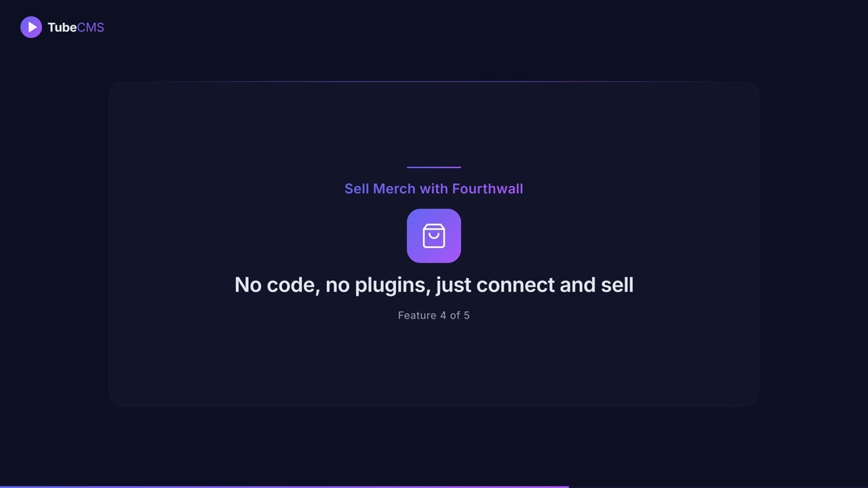
Task: Select the "Sell Merch with Fourthwall" heading
Action: click(434, 189)
